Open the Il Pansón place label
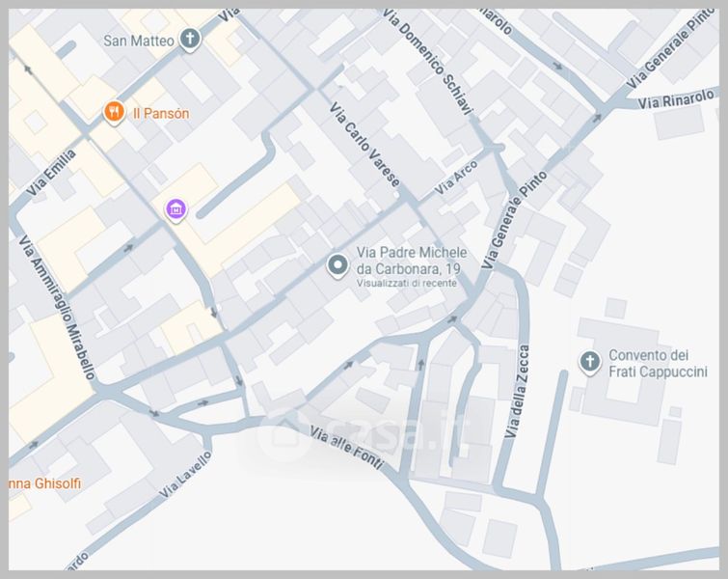 161,113
